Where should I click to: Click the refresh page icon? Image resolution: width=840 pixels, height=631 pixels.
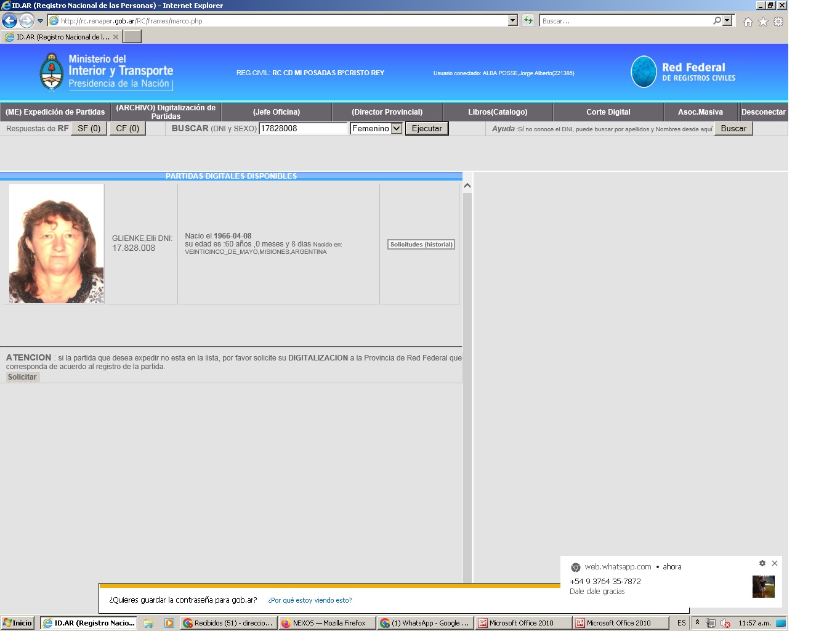[x=528, y=21]
